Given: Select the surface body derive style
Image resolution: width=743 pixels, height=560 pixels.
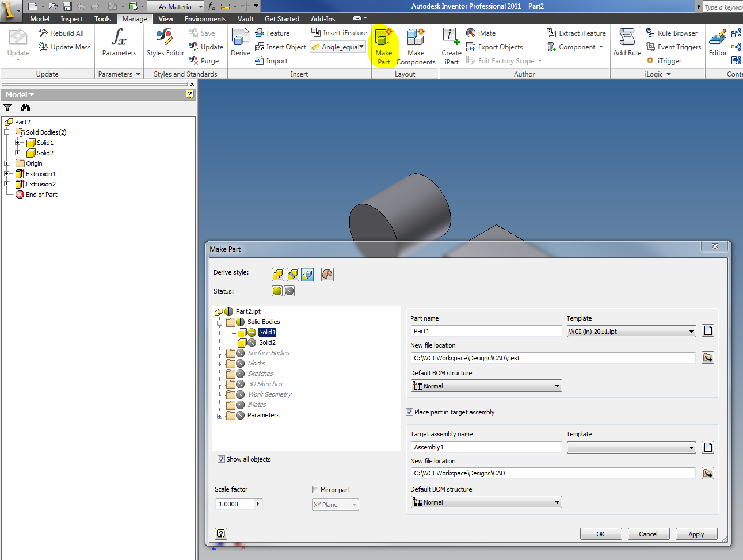Looking at the screenshot, I should click(327, 275).
